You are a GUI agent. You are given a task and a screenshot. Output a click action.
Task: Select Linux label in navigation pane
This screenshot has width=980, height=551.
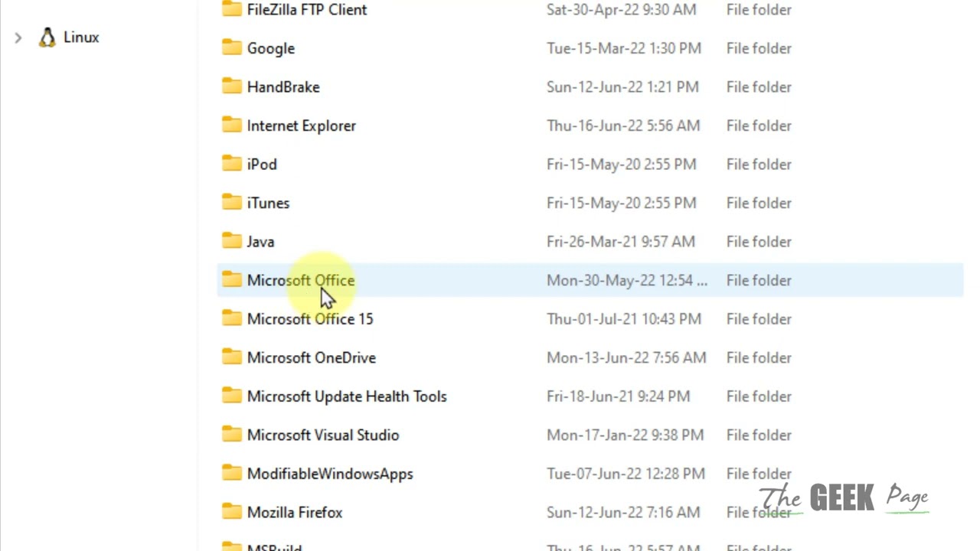(x=81, y=37)
